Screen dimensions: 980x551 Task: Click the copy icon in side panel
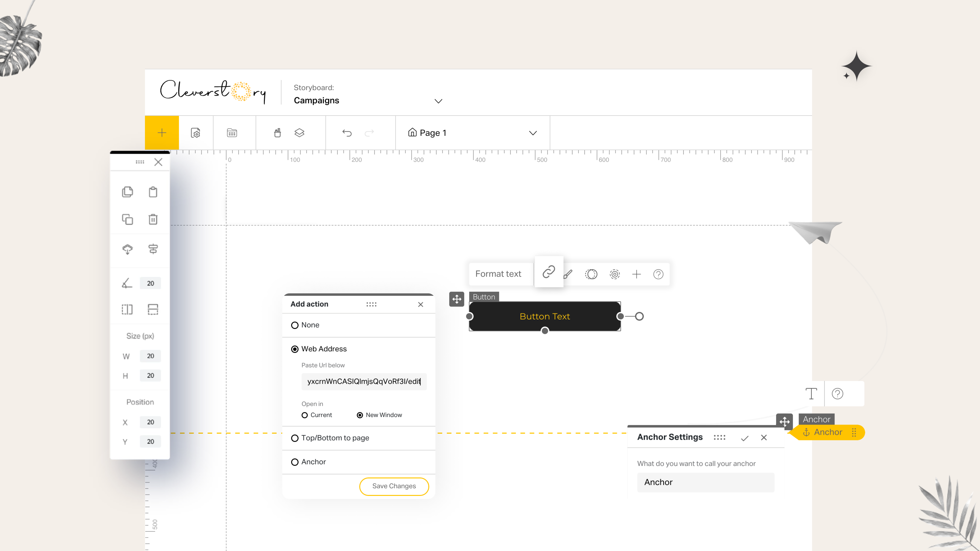click(x=127, y=192)
